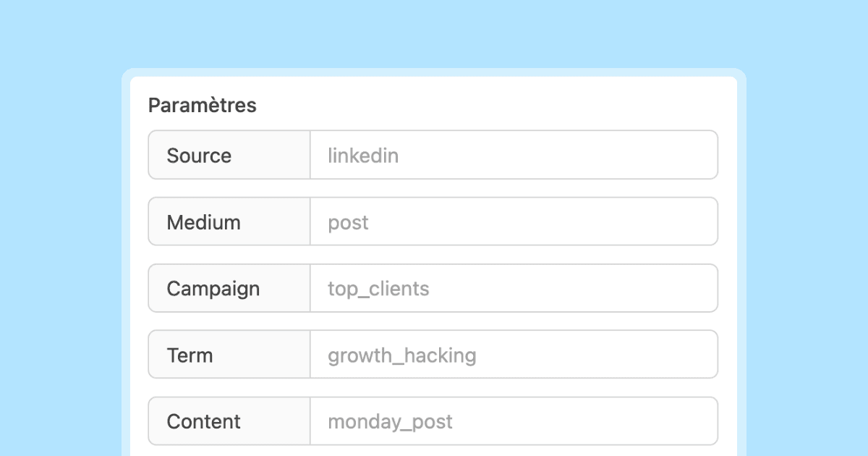Click the linkedin placeholder text

click(363, 156)
